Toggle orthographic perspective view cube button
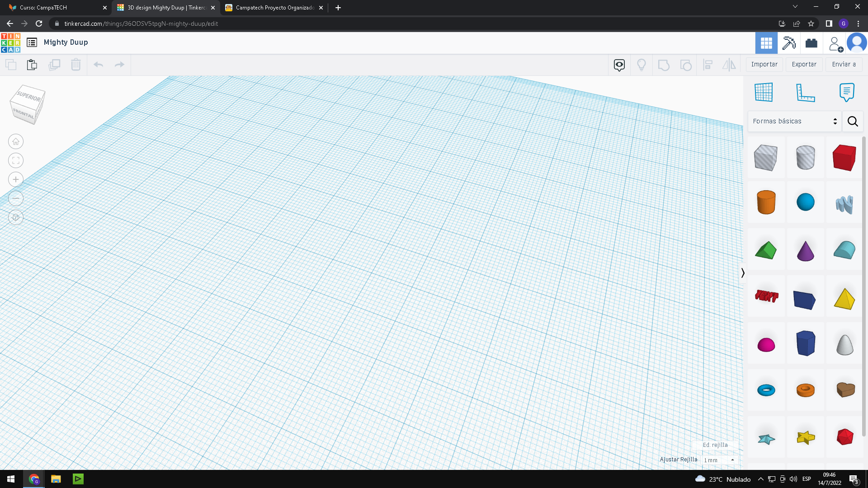This screenshot has width=868, height=488. 16,217
